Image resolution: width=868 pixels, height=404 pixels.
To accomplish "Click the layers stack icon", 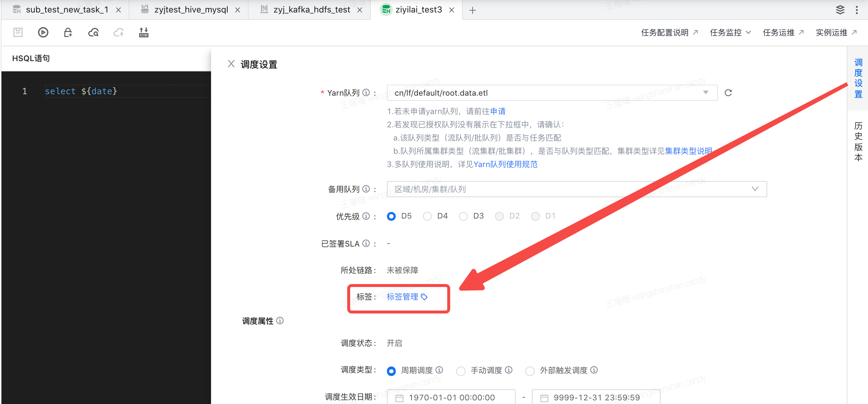I will pos(840,10).
